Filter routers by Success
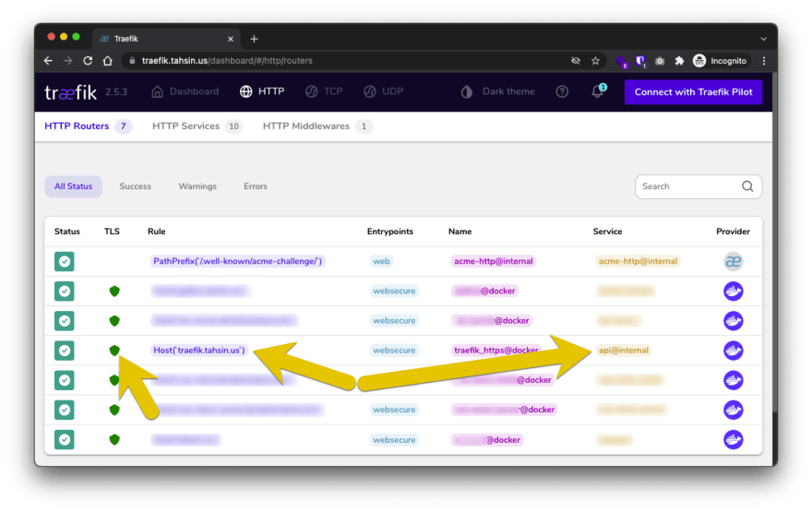Image resolution: width=812 pixels, height=512 pixels. coord(135,186)
